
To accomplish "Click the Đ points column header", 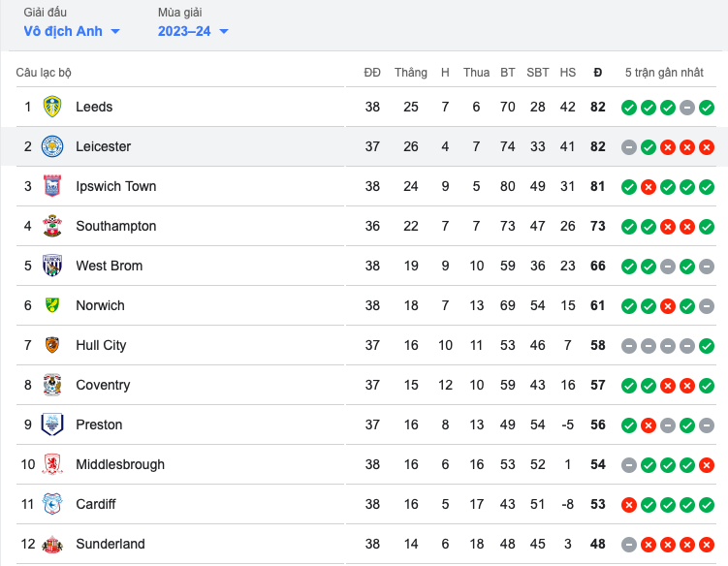I will tap(597, 73).
